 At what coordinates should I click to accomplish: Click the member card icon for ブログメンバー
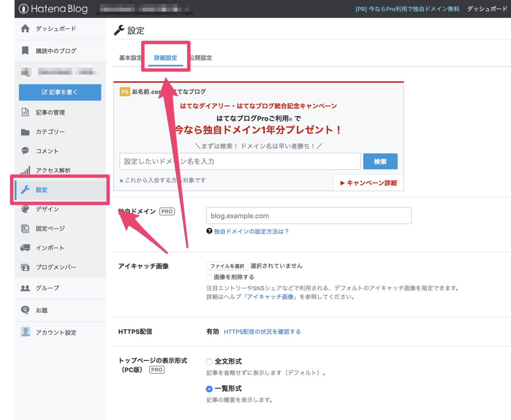25,267
